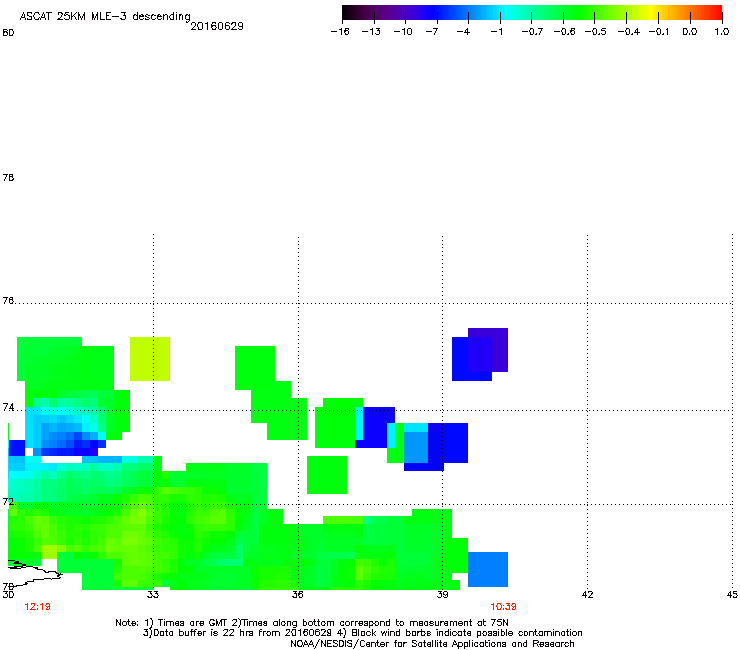This screenshot has width=740, height=650.
Task: Click the latitude label 74
Action: 8,407
